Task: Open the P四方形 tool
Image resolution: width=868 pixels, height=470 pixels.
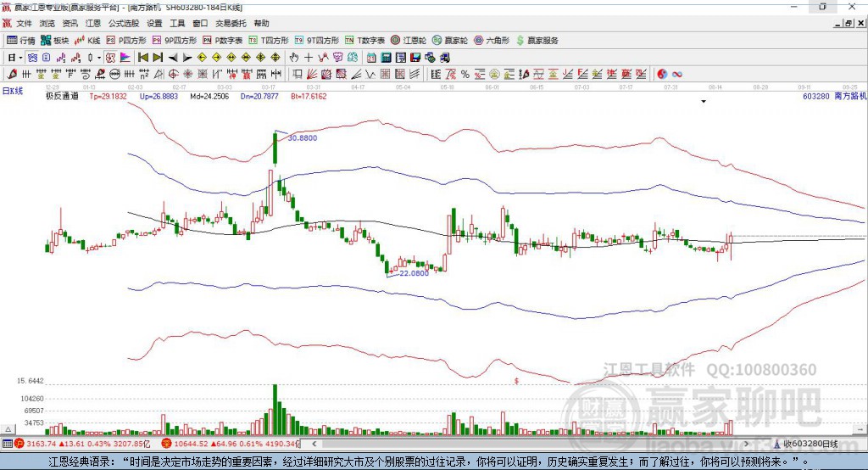Action: [x=126, y=41]
